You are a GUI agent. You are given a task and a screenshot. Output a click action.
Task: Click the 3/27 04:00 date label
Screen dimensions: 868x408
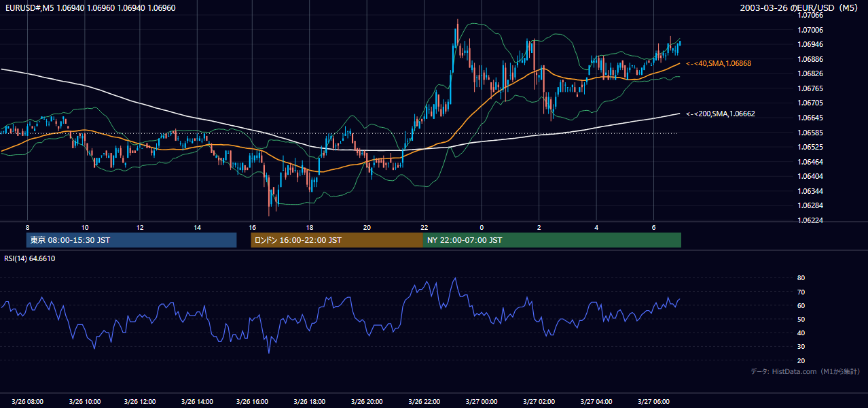click(596, 402)
